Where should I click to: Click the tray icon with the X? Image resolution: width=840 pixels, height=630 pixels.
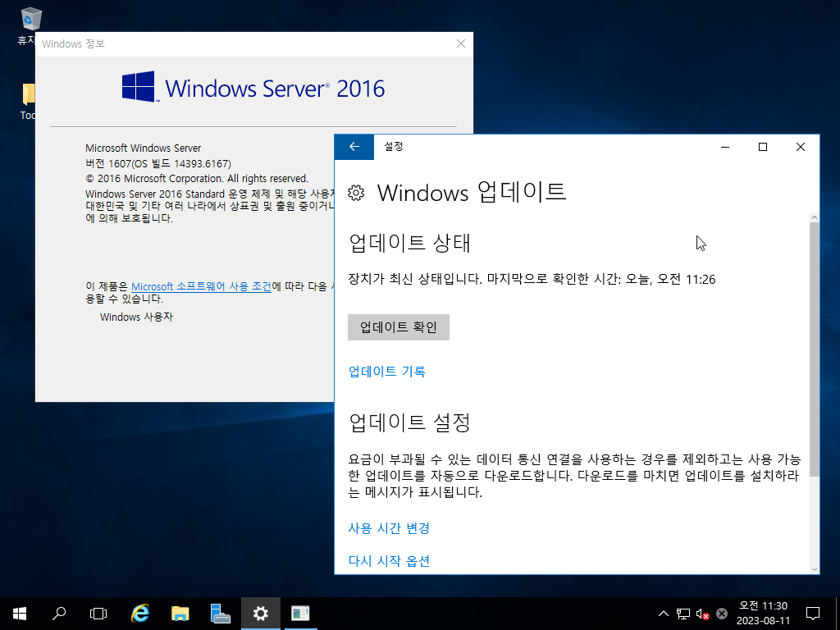722,614
